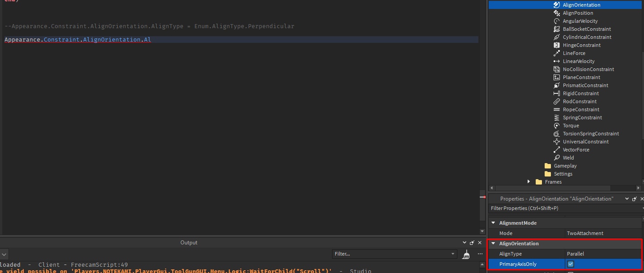Select the Gameplay folder

(565, 166)
